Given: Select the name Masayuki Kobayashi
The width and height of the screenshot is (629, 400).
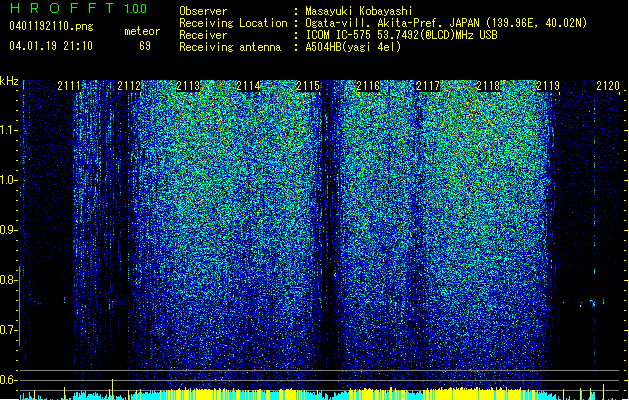Looking at the screenshot, I should pyautogui.click(x=359, y=11).
